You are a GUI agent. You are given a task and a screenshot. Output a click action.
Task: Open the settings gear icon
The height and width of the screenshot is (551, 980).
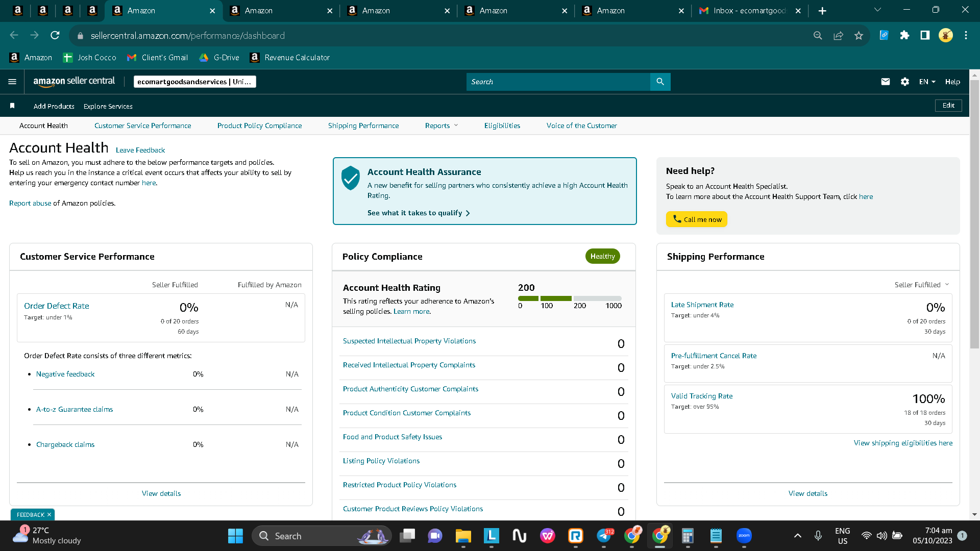pyautogui.click(x=905, y=82)
